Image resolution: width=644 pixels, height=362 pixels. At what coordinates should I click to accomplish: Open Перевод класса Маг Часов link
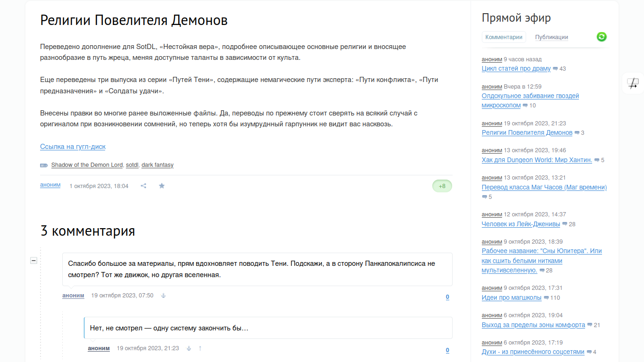point(544,187)
